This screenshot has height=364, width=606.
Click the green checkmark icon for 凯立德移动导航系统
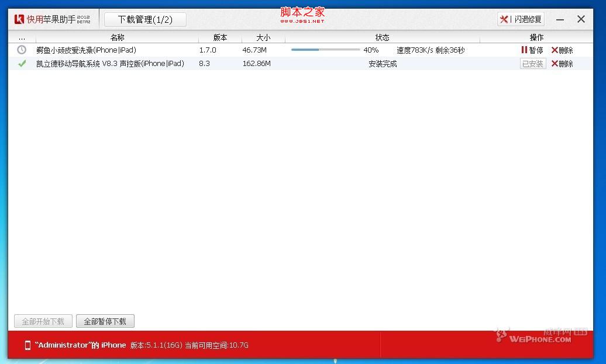click(22, 63)
